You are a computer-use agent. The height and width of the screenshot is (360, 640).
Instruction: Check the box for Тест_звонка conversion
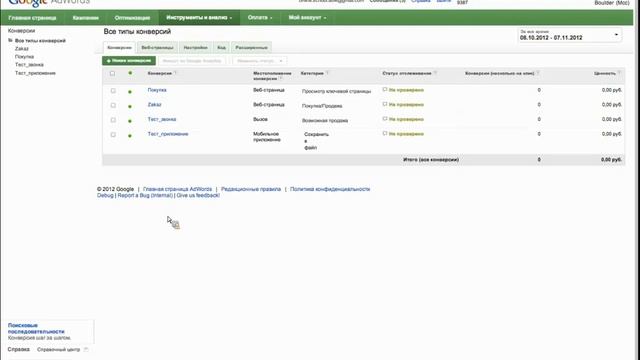click(113, 120)
